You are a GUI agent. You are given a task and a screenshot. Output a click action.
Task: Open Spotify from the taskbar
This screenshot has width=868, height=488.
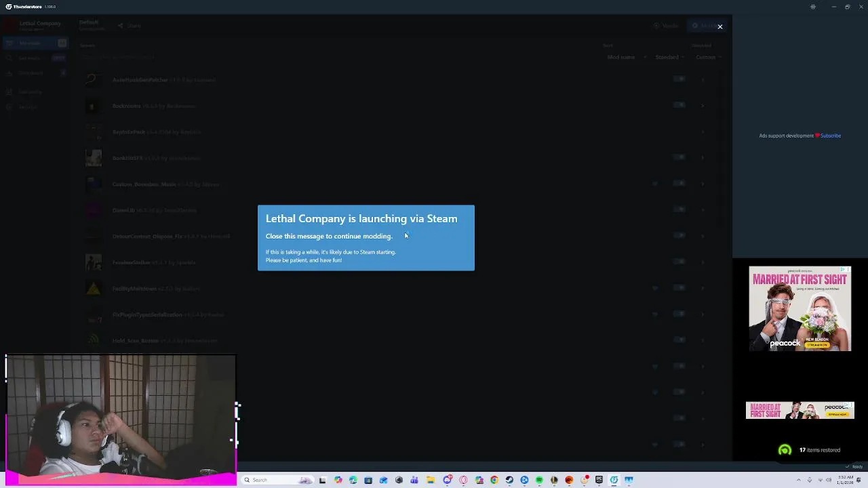point(539,480)
